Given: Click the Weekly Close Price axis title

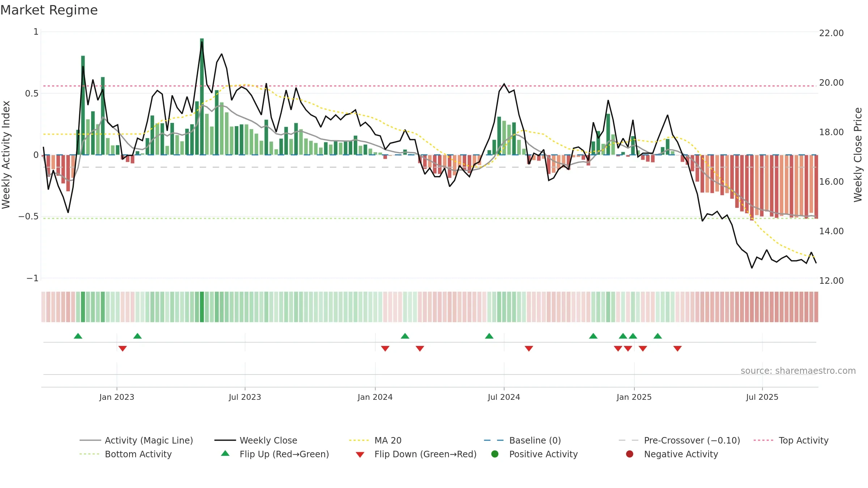Looking at the screenshot, I should (858, 155).
